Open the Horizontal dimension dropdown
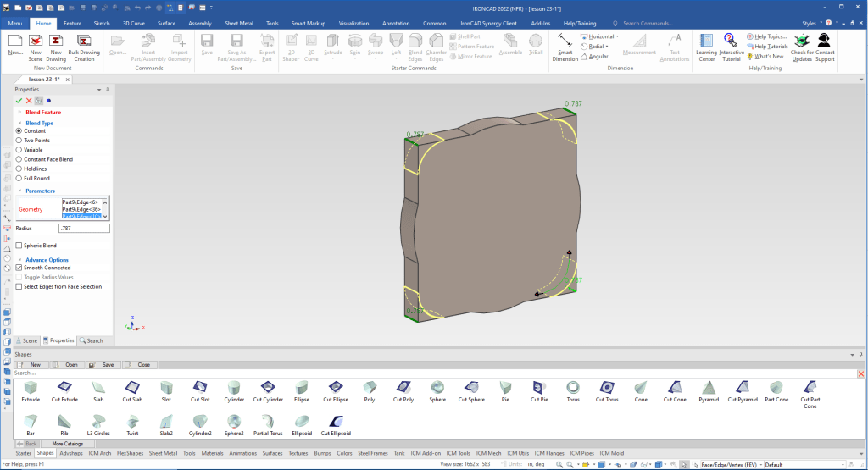 (x=618, y=36)
